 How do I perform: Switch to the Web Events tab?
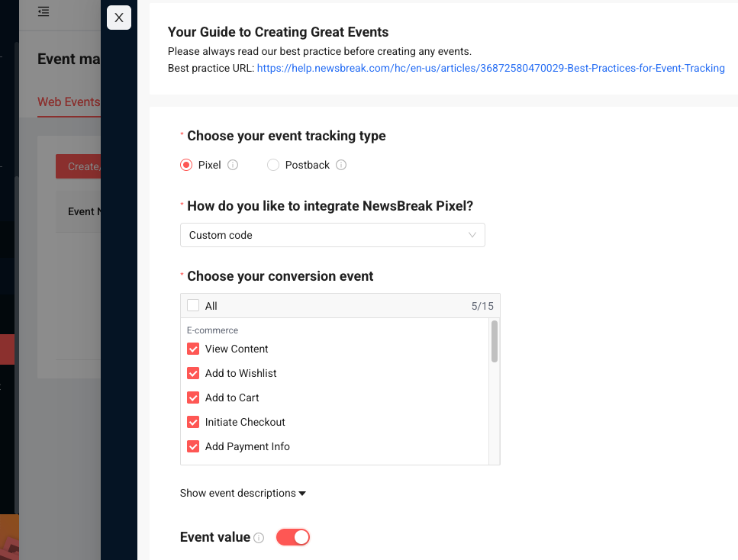coord(69,101)
